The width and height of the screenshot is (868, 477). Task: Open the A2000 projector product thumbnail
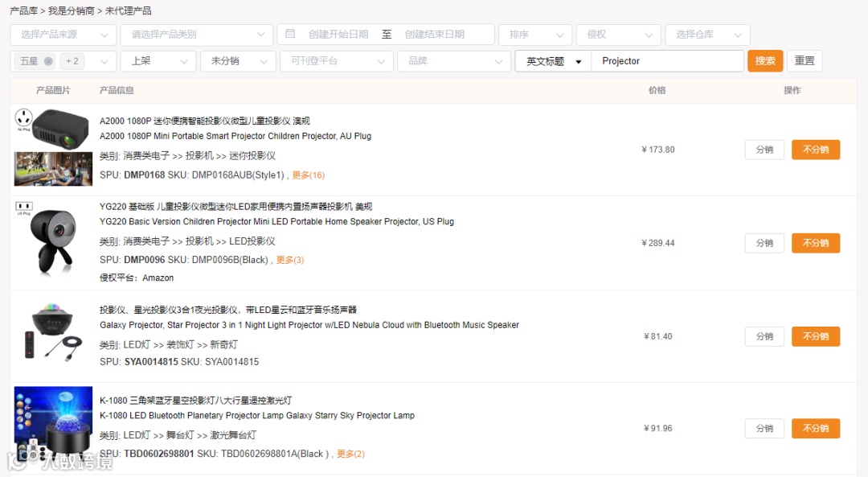coord(53,147)
